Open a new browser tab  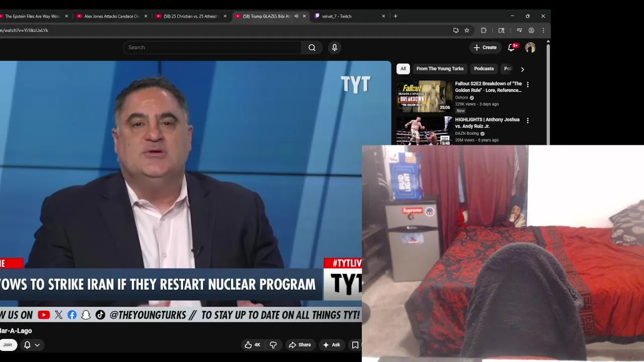[395, 16]
